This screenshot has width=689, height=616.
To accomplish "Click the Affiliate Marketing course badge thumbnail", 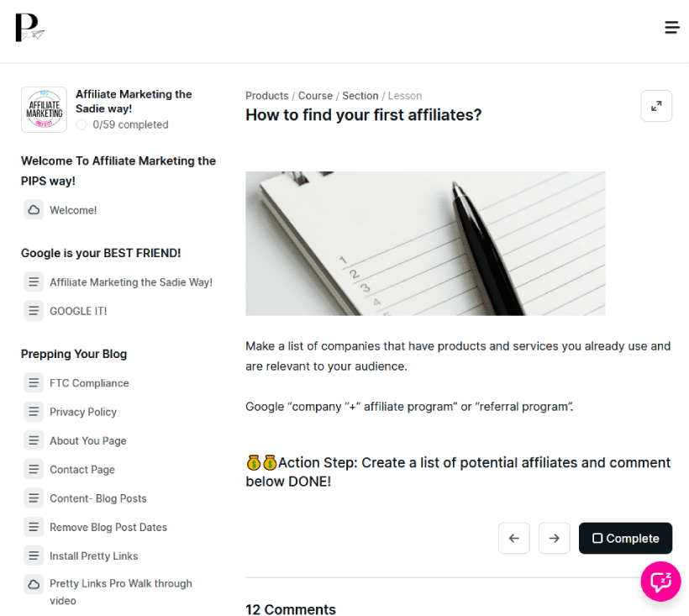I will 44,109.
